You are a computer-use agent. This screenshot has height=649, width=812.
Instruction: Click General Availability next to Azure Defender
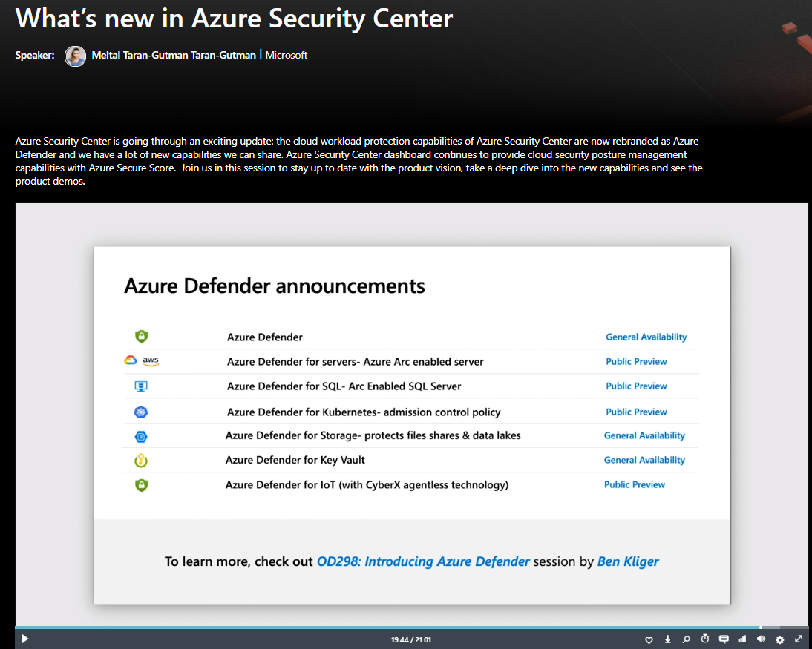(646, 337)
